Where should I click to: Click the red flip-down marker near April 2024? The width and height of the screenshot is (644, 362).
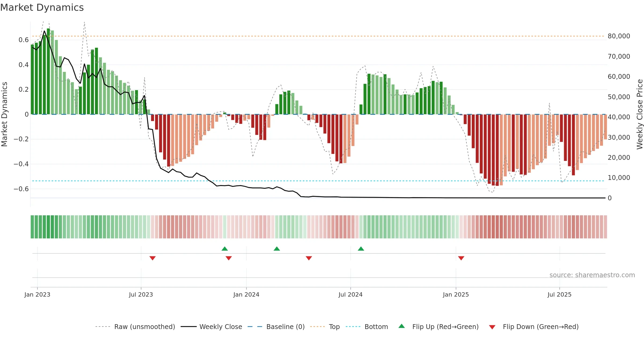(x=309, y=258)
